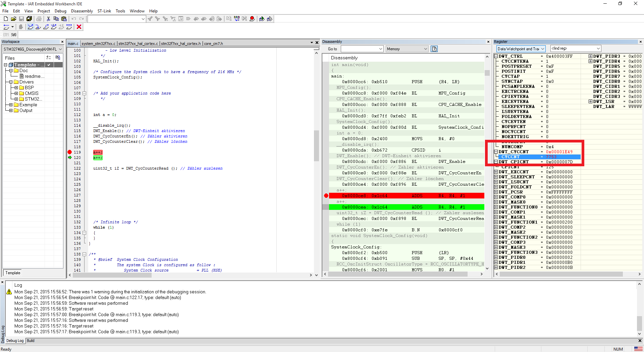Image resolution: width=644 pixels, height=352 pixels.
Task: Click the Go debug icon
Action: pos(69,27)
